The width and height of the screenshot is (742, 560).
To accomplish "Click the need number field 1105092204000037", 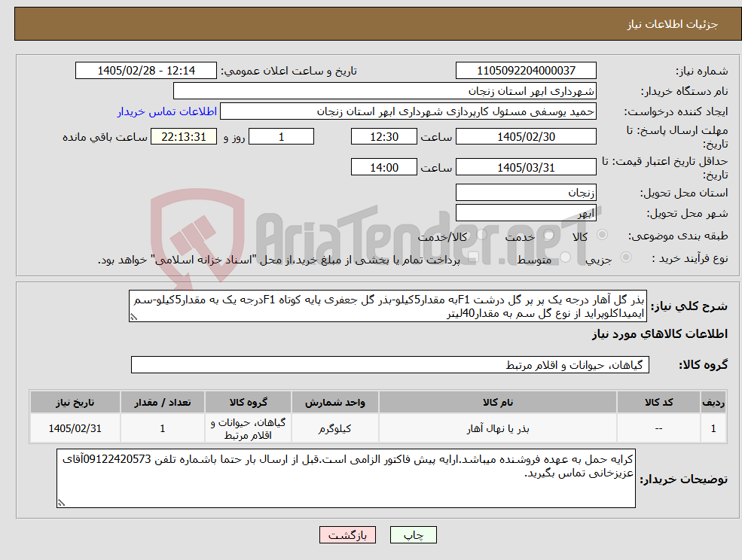I will point(526,71).
